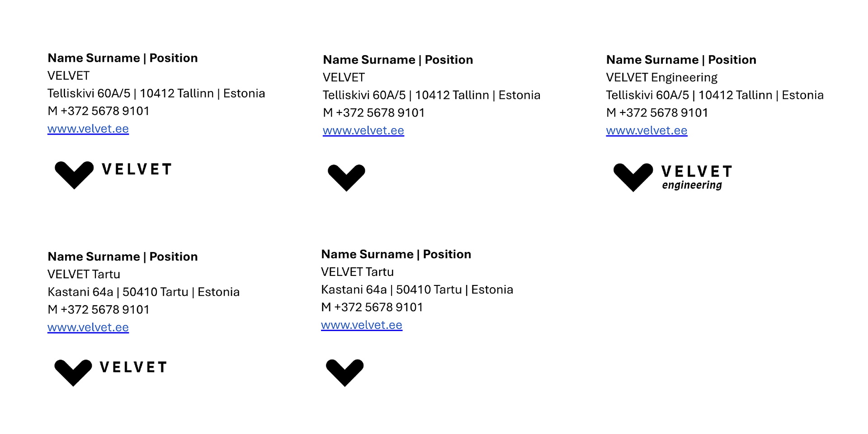Image resolution: width=868 pixels, height=434 pixels.
Task: Click the heart-only logo in the Tartu signature
Action: 344,372
